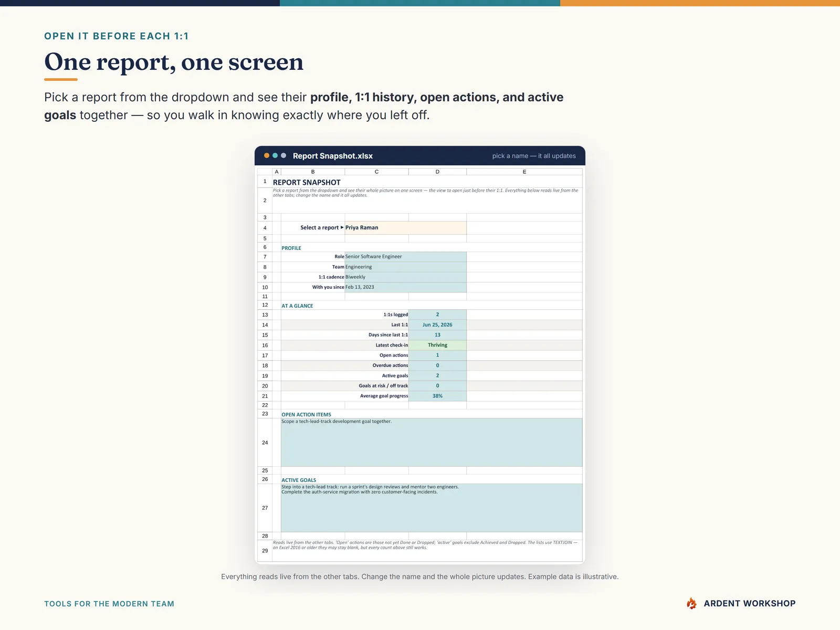Image resolution: width=840 pixels, height=630 pixels.
Task: Select row 27 header
Action: click(x=265, y=508)
